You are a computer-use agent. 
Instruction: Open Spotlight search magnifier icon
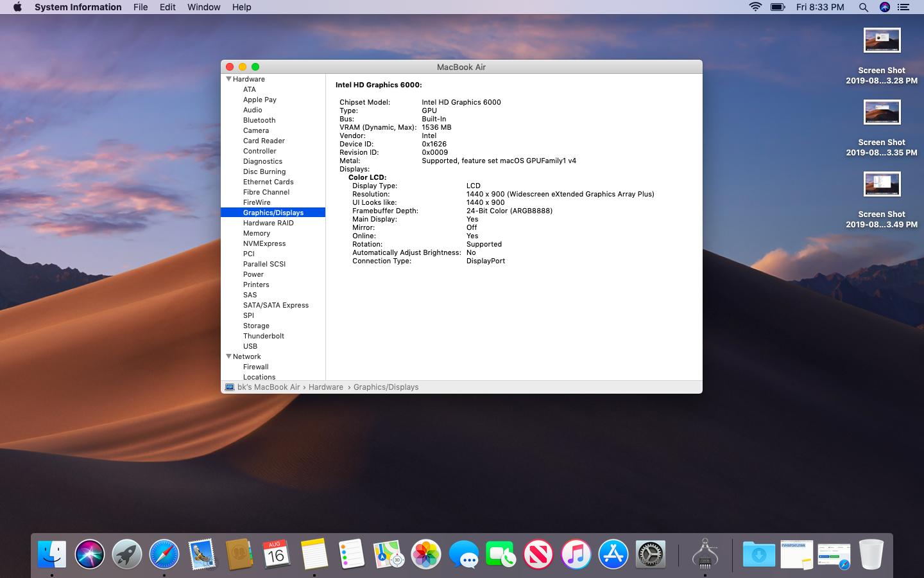click(x=864, y=7)
